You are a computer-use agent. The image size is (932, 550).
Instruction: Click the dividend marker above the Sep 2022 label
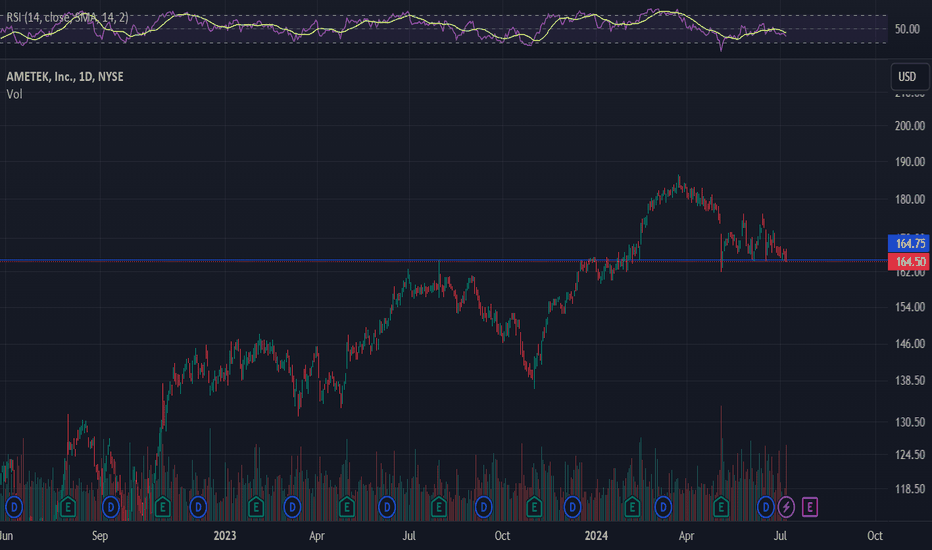click(x=111, y=507)
